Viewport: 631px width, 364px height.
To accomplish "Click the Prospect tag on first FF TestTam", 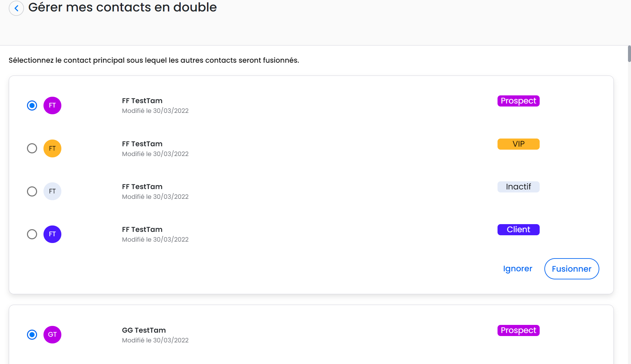I will point(518,101).
